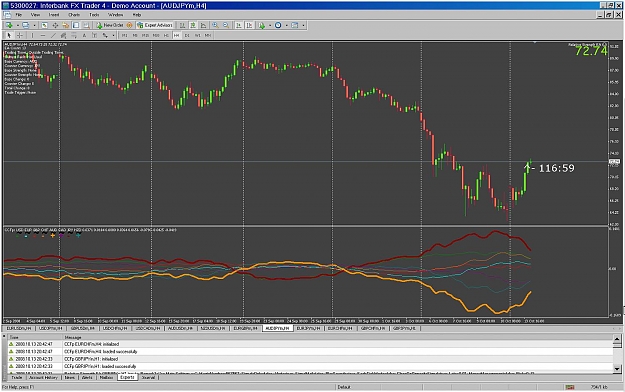The height and width of the screenshot is (392, 625).
Task: Expand the Periods dropdown arrow
Action: click(x=286, y=25)
